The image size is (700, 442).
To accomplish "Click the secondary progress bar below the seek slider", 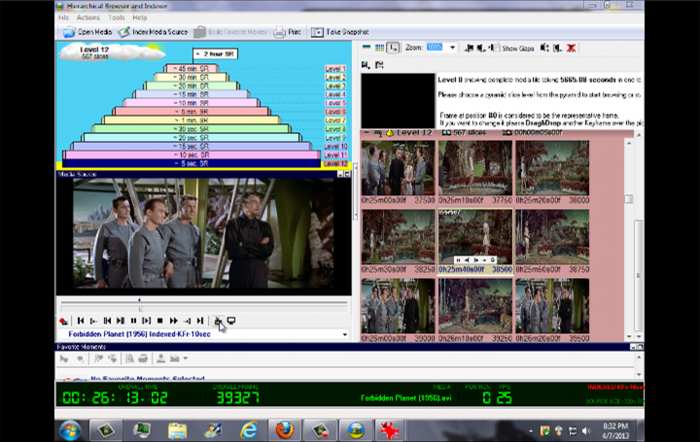I will tap(204, 309).
